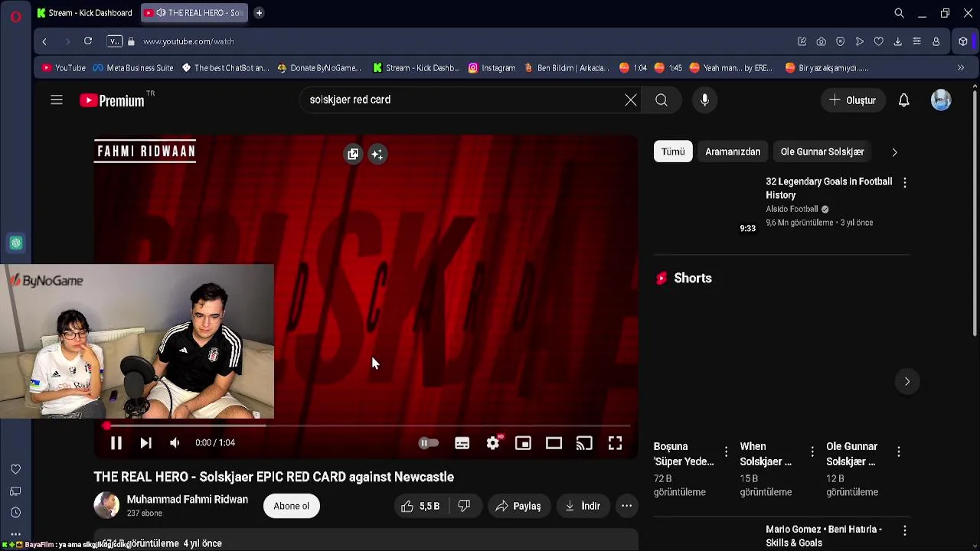Screen dimensions: 980x551
Task: Switch to Stream - Kick Dashboard tab
Action: pyautogui.click(x=85, y=13)
